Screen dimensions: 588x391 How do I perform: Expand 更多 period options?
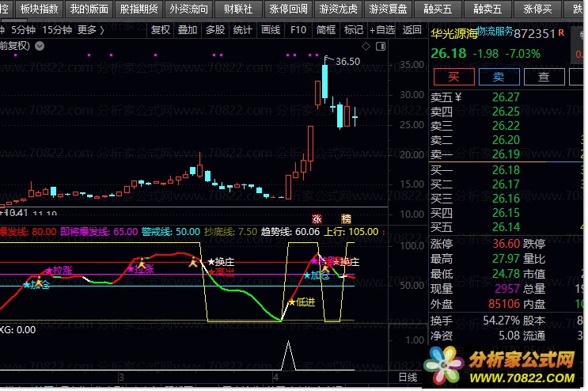tap(90, 30)
